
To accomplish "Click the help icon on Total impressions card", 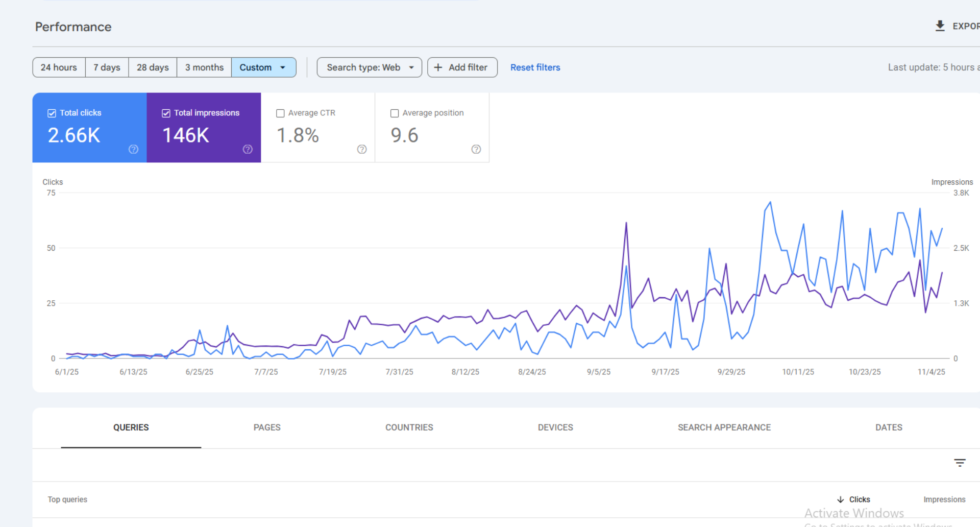I will click(248, 149).
